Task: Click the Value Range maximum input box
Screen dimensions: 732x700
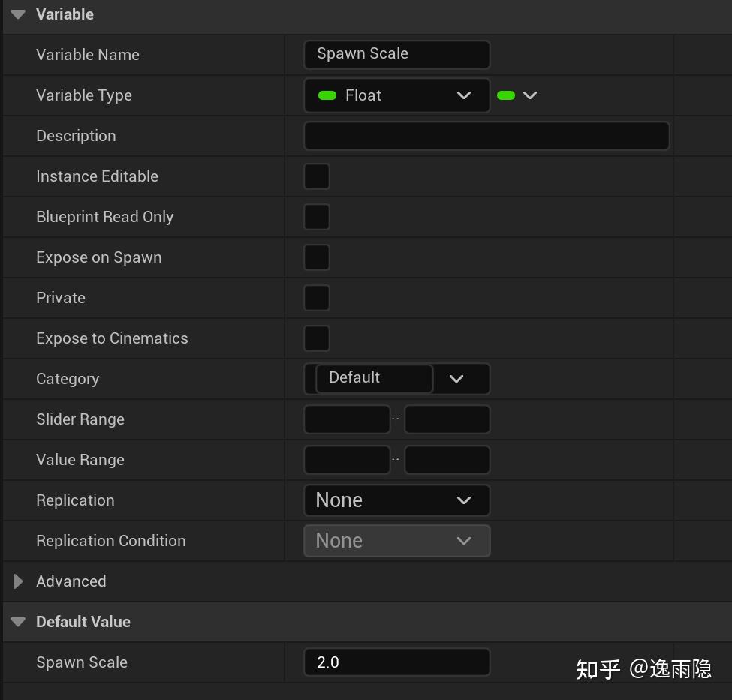Action: click(447, 459)
